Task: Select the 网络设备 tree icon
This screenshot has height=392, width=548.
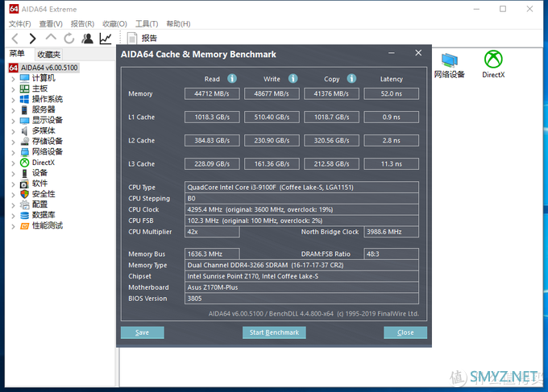Action: (x=24, y=152)
